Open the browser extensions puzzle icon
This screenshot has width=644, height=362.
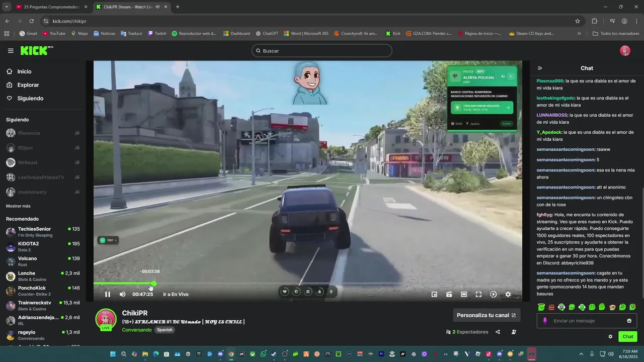(594, 21)
